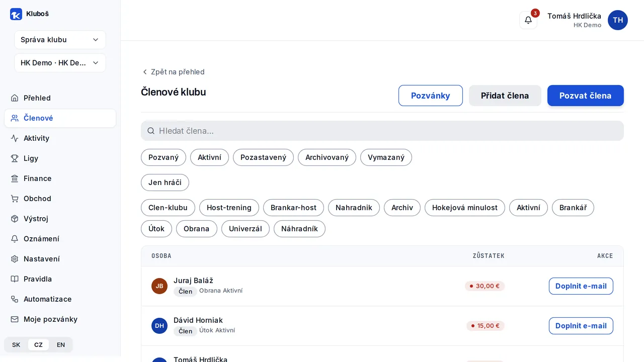Click the Automatizace workflow icon
Viewport: 644px width, 362px height.
[15, 299]
